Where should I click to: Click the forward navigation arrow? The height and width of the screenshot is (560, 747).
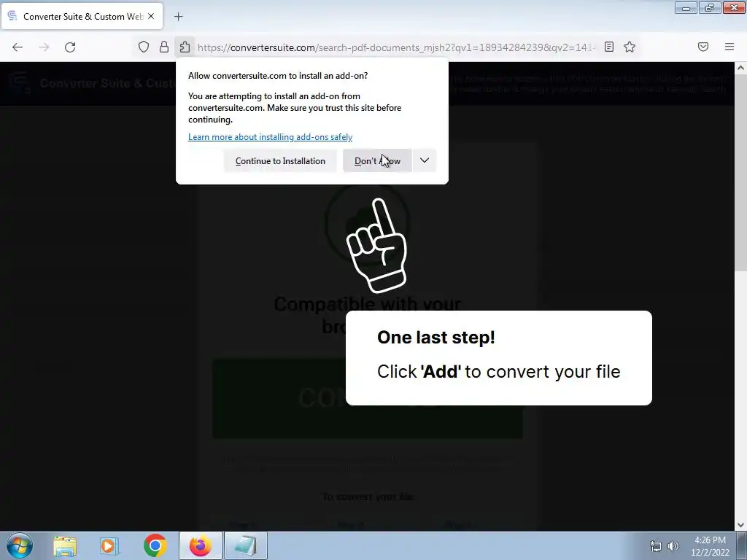point(44,47)
